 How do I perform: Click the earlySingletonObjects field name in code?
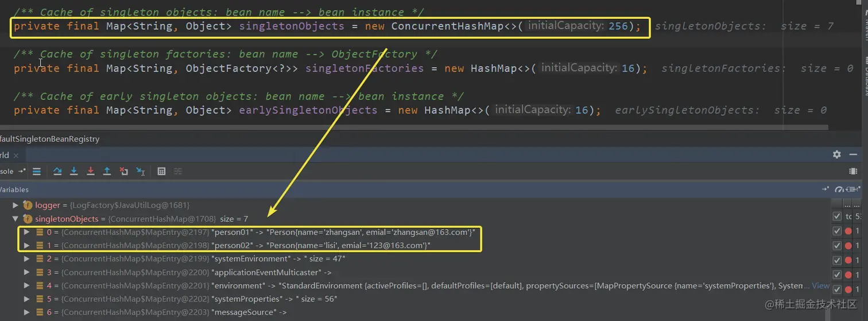point(308,110)
